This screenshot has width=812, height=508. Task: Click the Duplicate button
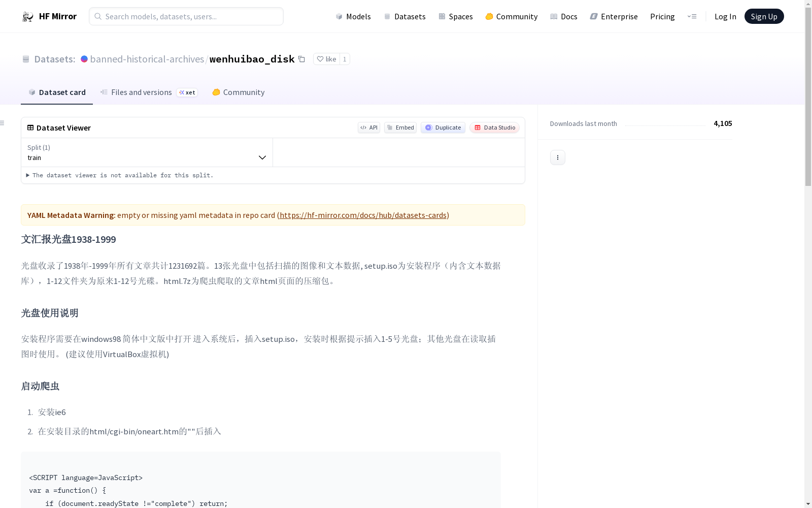pyautogui.click(x=443, y=128)
